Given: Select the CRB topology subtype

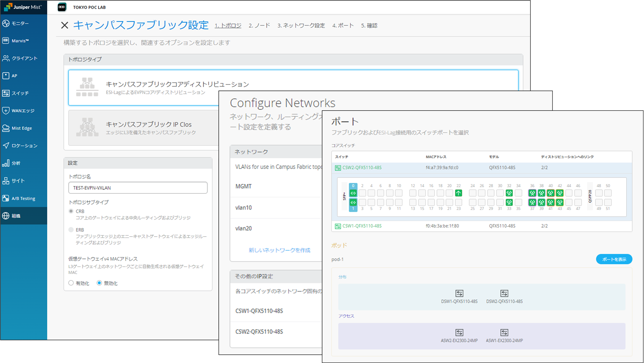Looking at the screenshot, I should pos(71,211).
